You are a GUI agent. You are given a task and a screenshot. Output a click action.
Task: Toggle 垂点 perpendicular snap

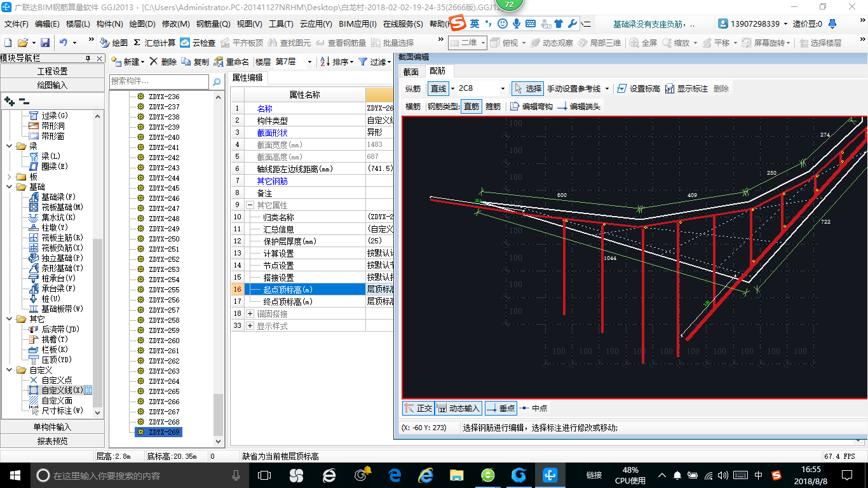pyautogui.click(x=501, y=409)
